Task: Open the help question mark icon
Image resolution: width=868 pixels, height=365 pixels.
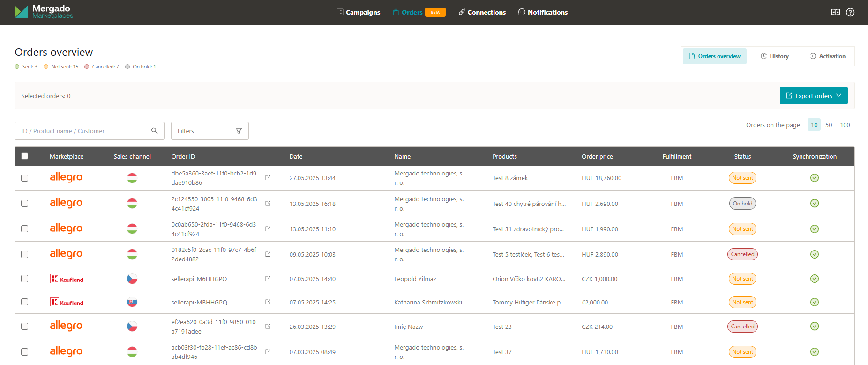Action: tap(850, 12)
